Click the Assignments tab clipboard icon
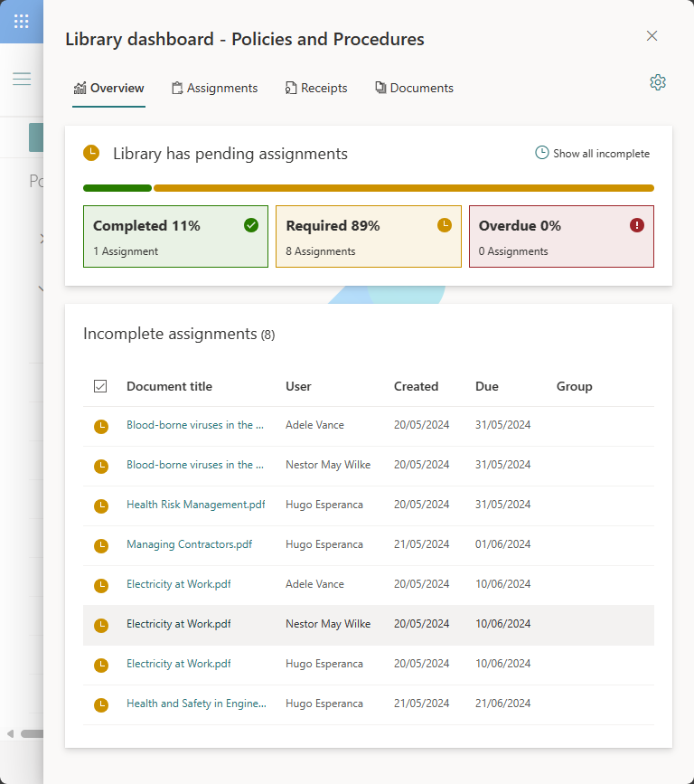The height and width of the screenshot is (784, 694). pyautogui.click(x=177, y=88)
